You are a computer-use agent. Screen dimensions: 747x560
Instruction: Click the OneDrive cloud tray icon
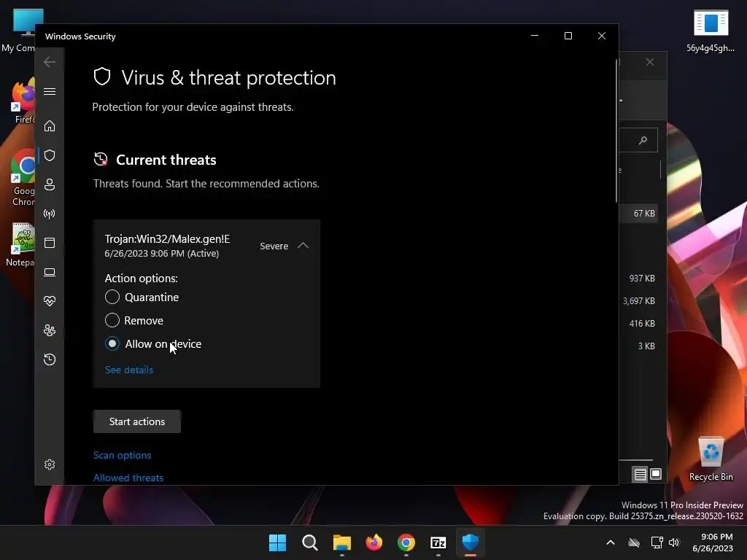click(x=634, y=542)
